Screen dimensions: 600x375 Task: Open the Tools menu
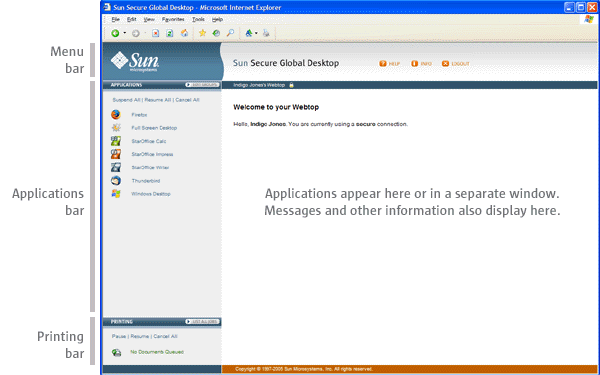click(198, 19)
